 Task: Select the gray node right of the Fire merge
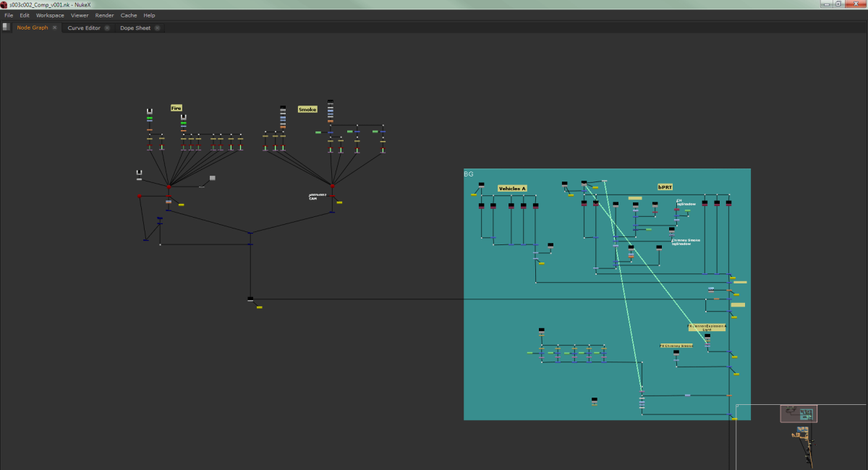212,177
